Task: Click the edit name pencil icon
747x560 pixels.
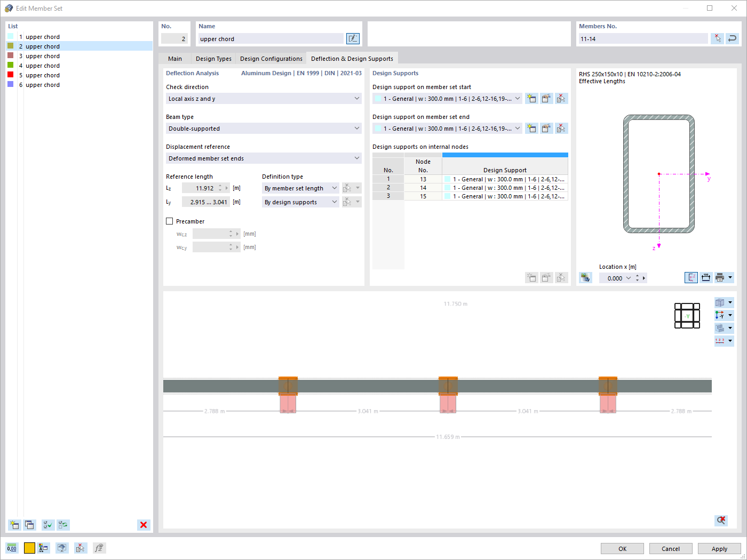Action: pos(353,38)
